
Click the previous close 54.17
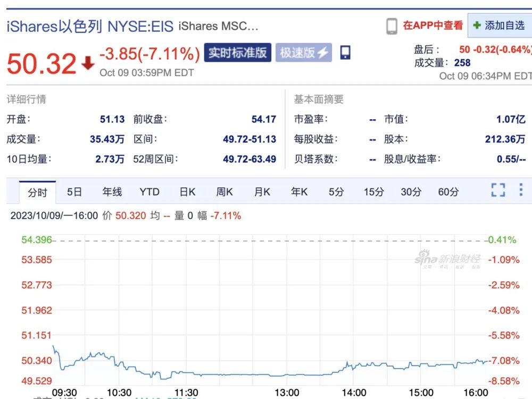264,119
